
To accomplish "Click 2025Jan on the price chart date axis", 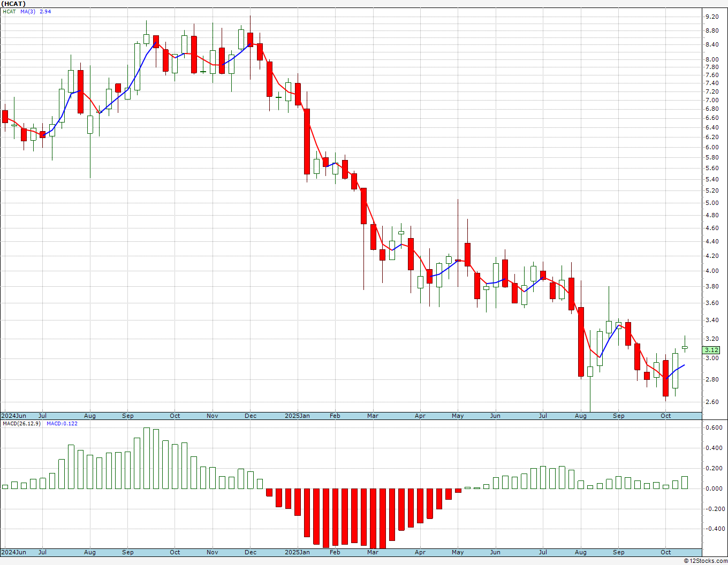I will coord(297,416).
